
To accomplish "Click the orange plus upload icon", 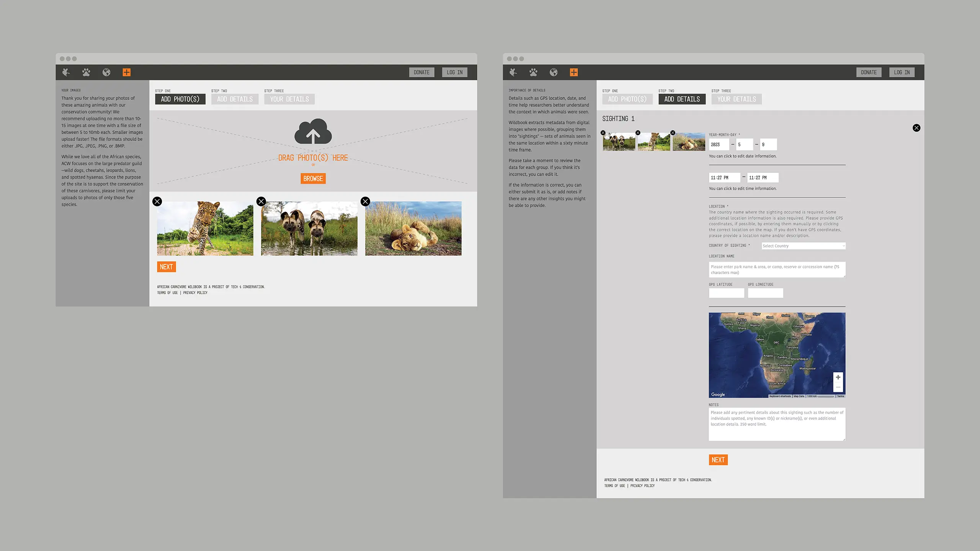I will (x=127, y=72).
